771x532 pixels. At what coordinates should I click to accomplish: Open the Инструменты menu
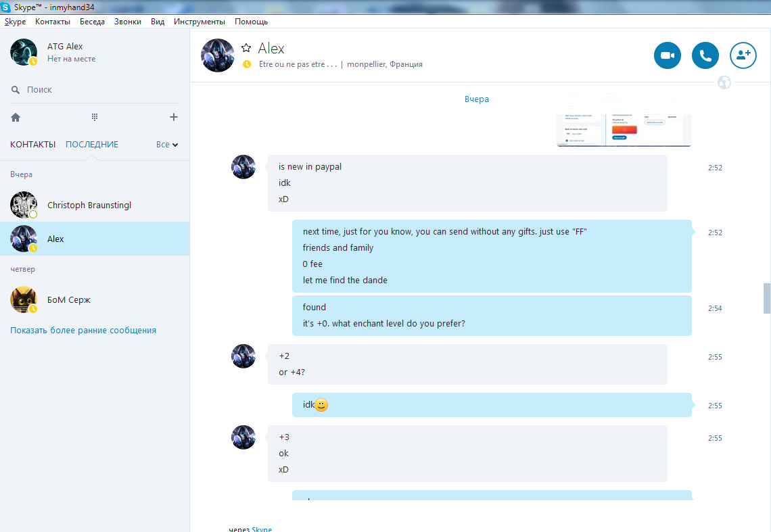(200, 22)
